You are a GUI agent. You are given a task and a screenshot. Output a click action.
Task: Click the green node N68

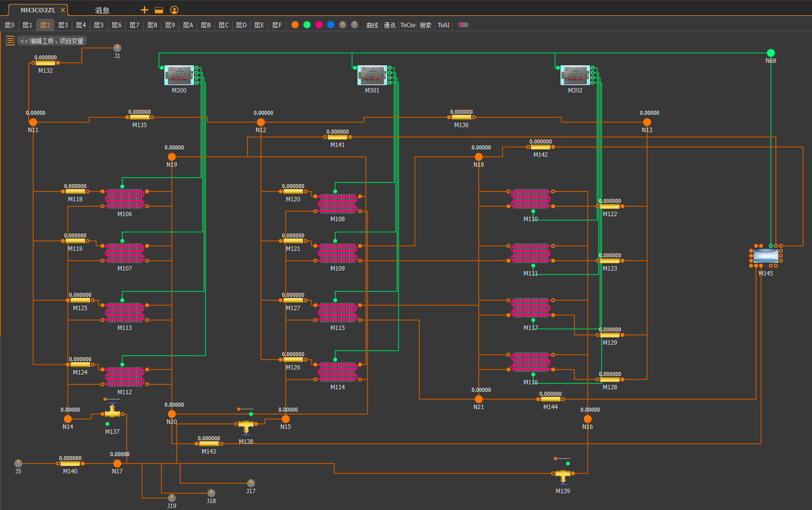pyautogui.click(x=771, y=53)
